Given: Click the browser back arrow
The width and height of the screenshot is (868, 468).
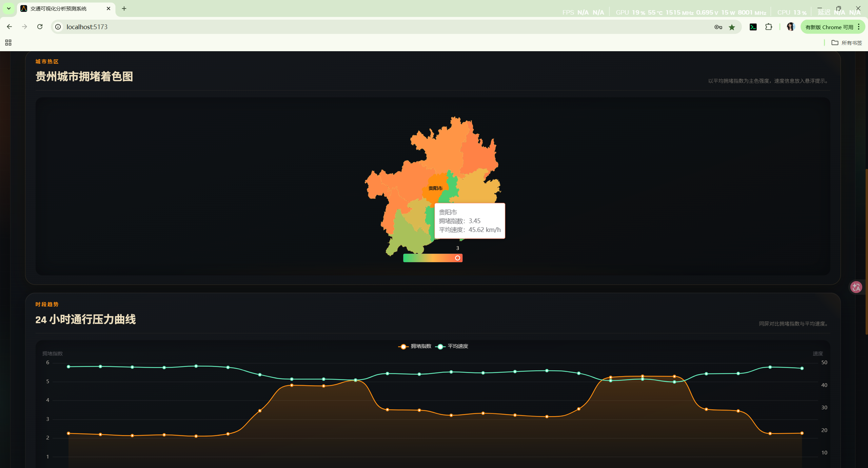Looking at the screenshot, I should 9,27.
